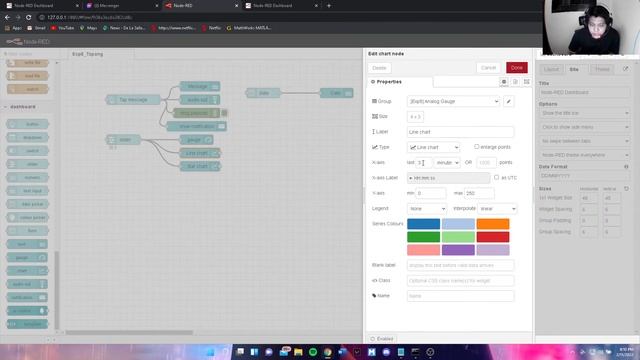Pick the template node from the palette

coord(27,324)
